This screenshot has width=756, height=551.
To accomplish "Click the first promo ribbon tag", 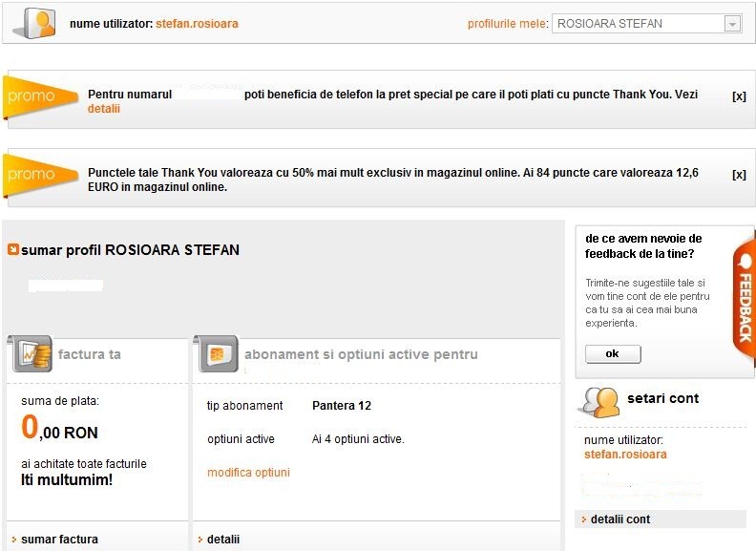I will point(39,97).
